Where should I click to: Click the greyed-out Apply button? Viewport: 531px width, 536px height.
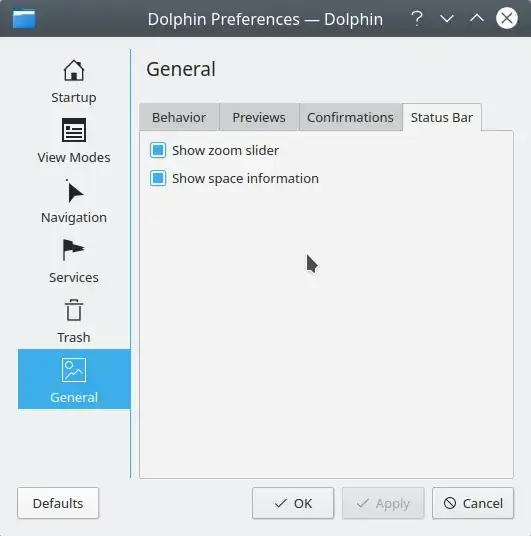click(x=383, y=503)
